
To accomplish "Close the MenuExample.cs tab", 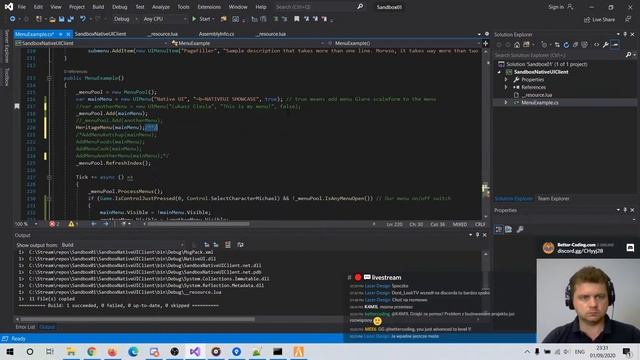I will click(x=68, y=34).
